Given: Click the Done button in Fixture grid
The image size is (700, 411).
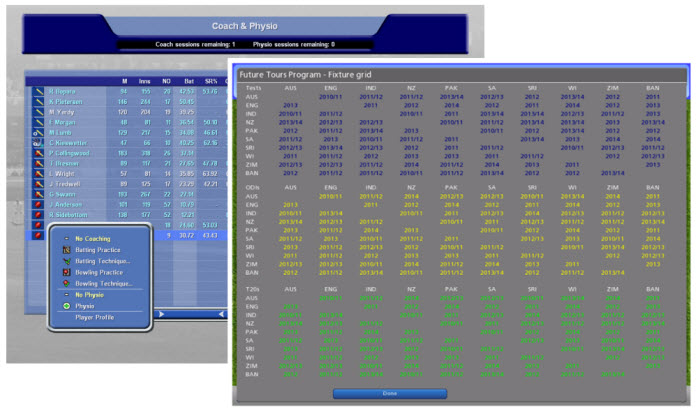Looking at the screenshot, I should click(389, 393).
